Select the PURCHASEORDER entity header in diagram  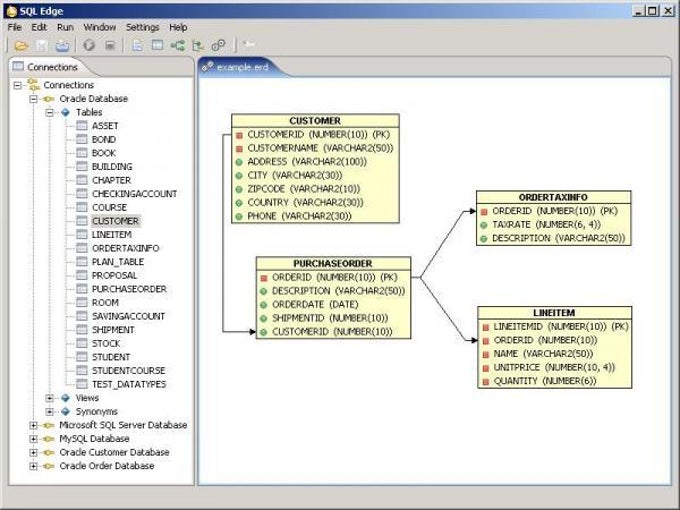pyautogui.click(x=333, y=263)
